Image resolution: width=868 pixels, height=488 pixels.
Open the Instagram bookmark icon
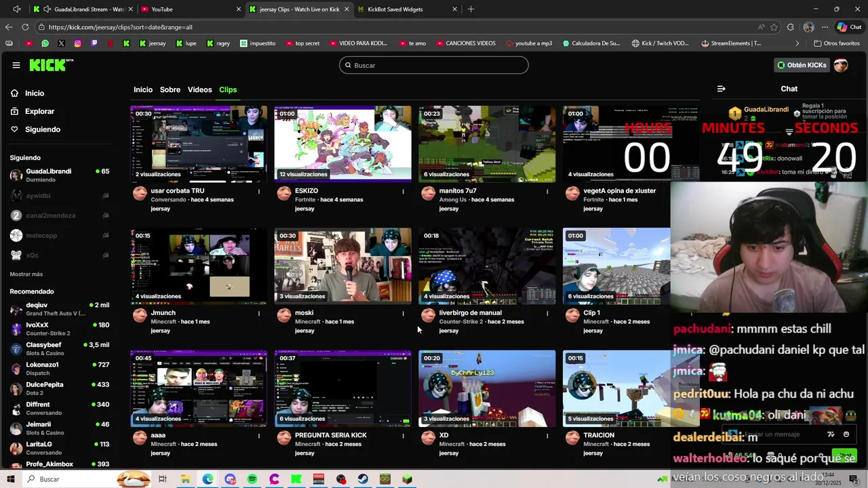tap(77, 43)
